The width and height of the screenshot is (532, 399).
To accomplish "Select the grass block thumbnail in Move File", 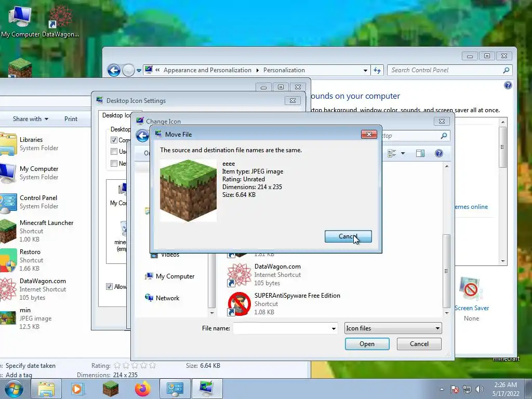I will tap(188, 191).
